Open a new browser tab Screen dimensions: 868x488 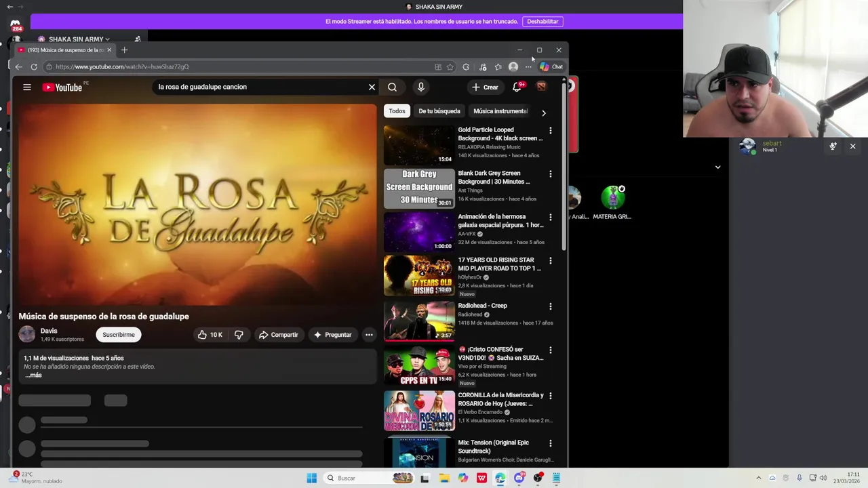click(x=124, y=50)
